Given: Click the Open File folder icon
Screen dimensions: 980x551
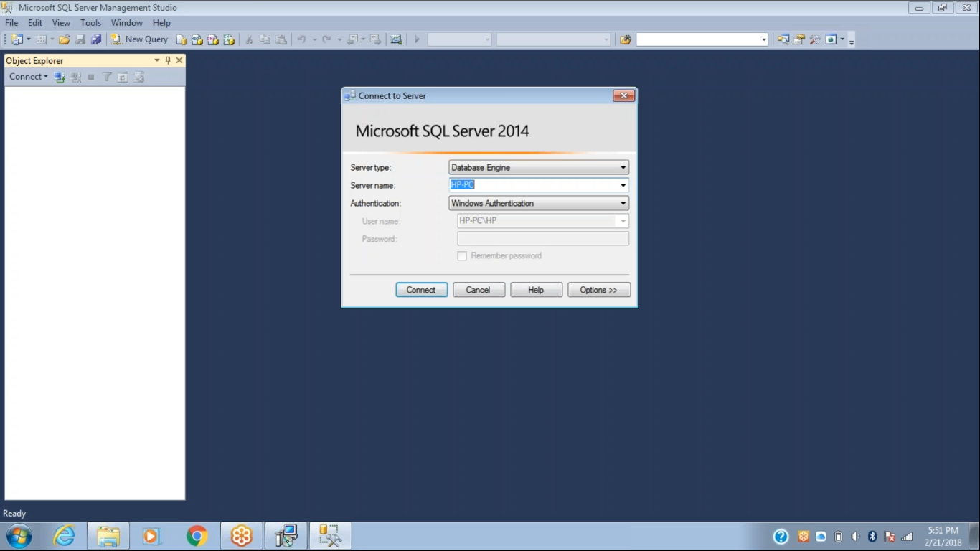Looking at the screenshot, I should pos(65,39).
